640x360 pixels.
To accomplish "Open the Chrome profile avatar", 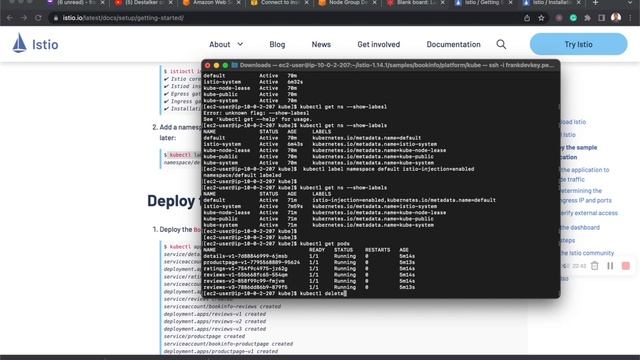I will [616, 18].
